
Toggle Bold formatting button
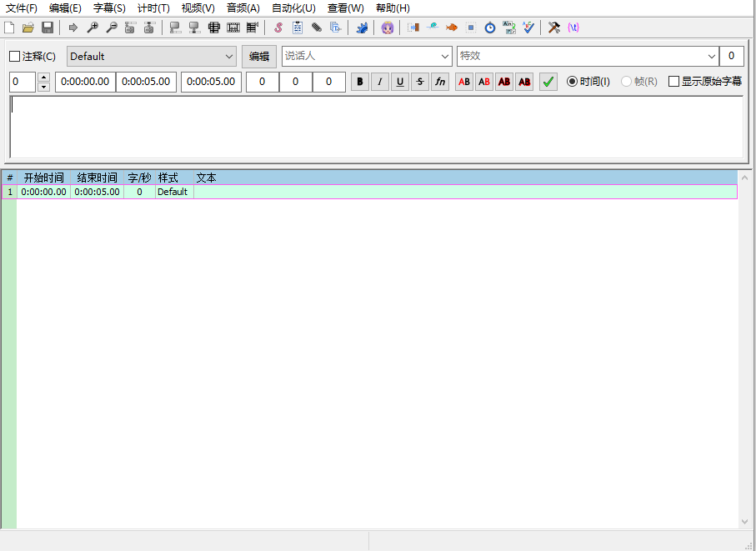click(x=360, y=82)
